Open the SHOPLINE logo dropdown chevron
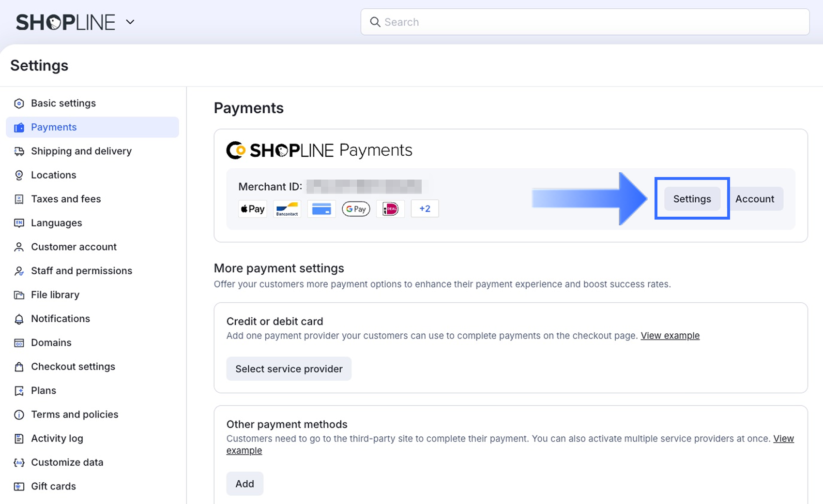Viewport: 823px width, 504px height. click(130, 22)
